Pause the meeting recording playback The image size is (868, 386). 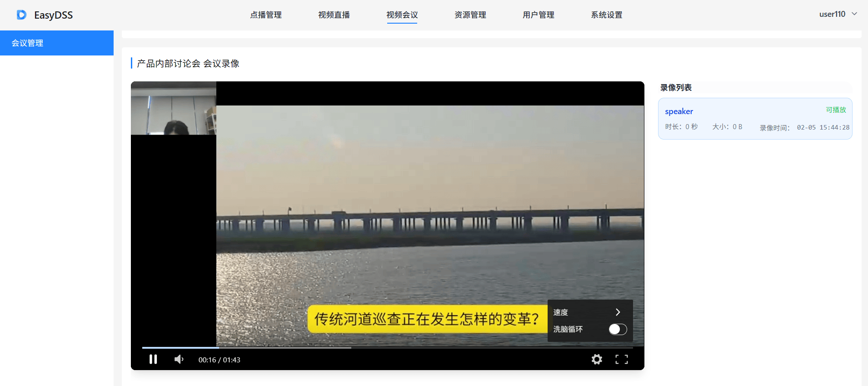pos(153,359)
